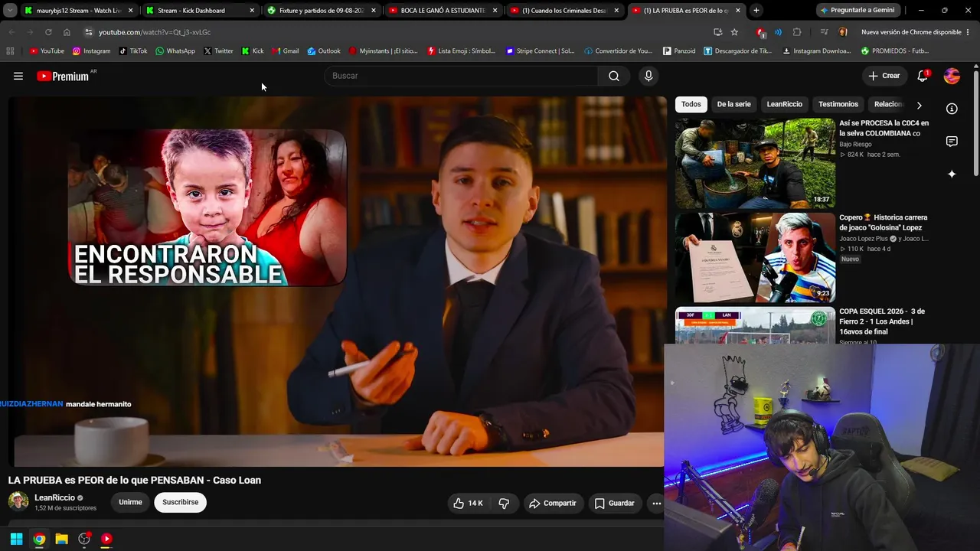
Task: Open Windows Start menu
Action: point(16,539)
